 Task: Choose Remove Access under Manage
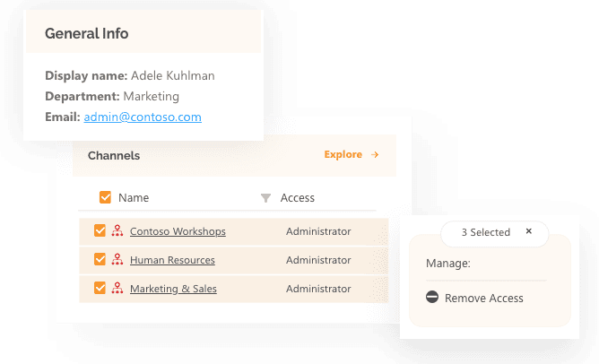pos(484,298)
